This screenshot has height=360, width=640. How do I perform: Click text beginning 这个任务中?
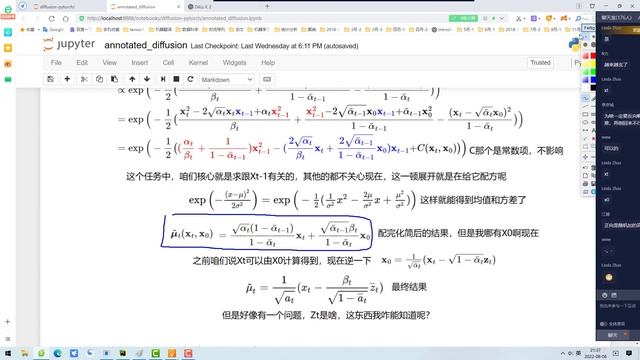coord(316,177)
